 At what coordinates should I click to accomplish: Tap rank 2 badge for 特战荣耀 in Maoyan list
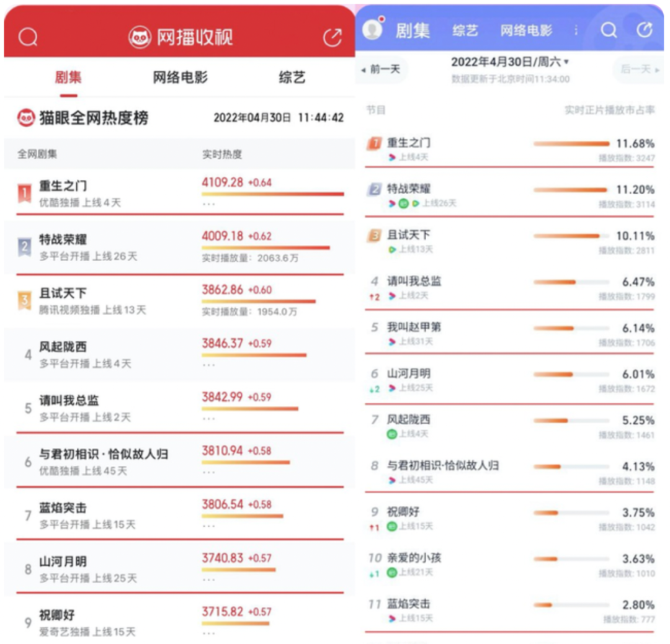[24, 246]
